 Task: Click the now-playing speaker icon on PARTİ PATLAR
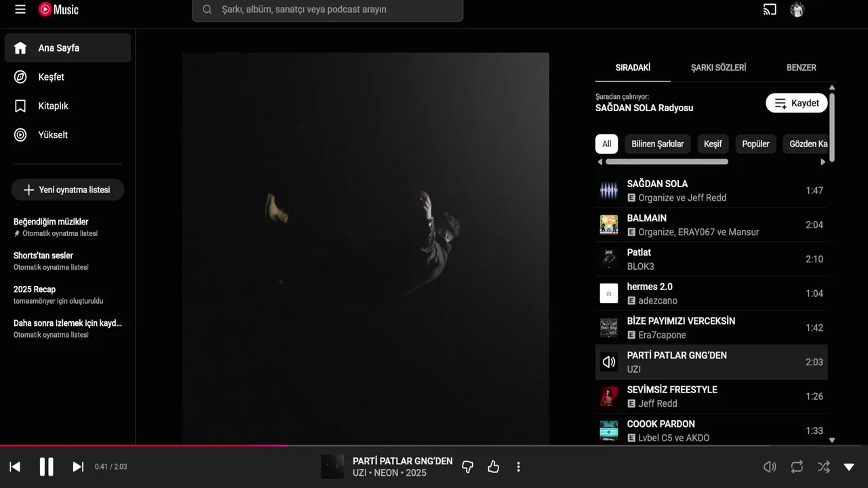pos(609,362)
